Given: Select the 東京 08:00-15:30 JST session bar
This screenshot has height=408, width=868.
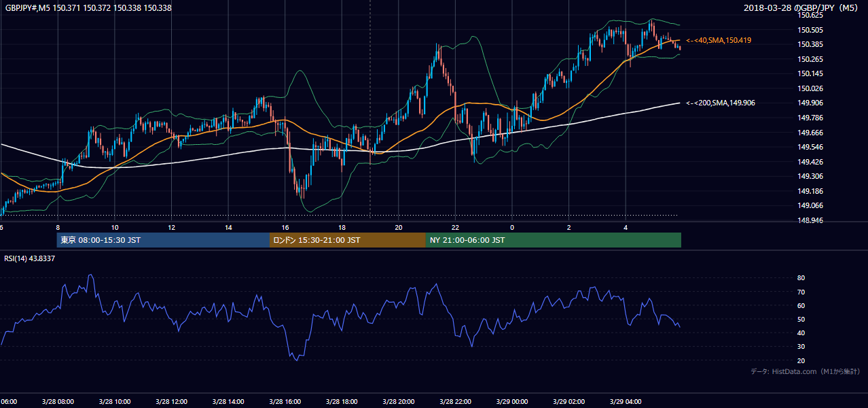Looking at the screenshot, I should [x=163, y=240].
